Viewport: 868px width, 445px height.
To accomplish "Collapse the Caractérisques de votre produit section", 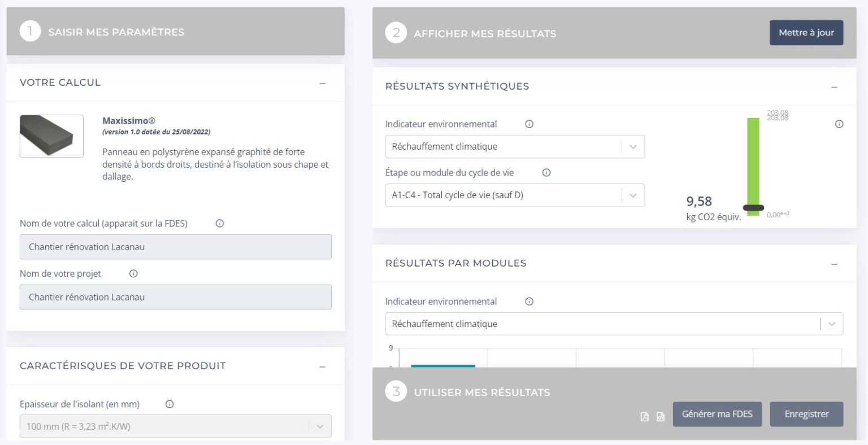I will click(x=322, y=366).
